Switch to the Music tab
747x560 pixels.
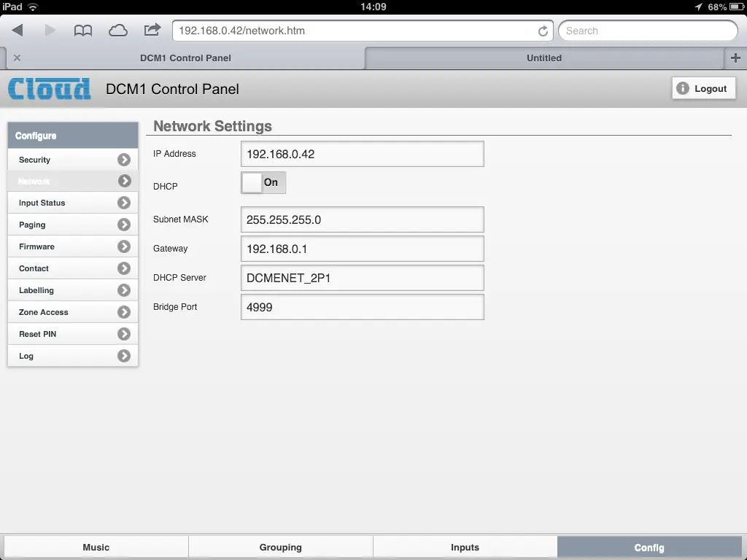(96, 548)
